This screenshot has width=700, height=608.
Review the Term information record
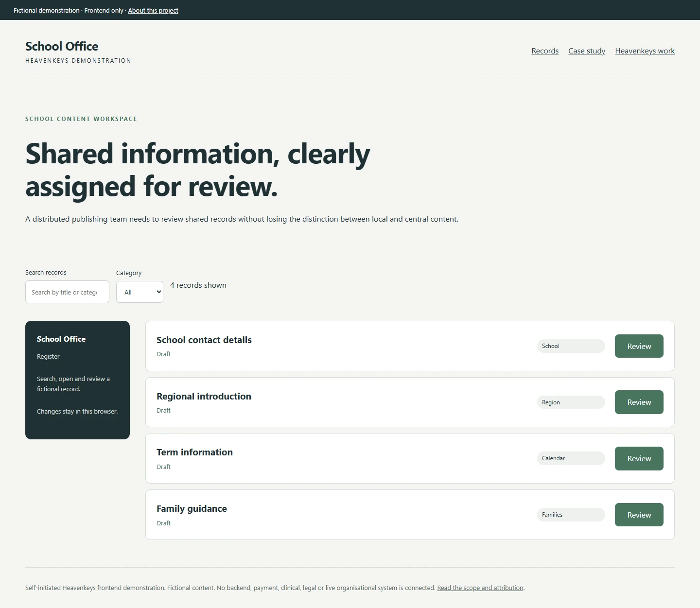click(639, 459)
